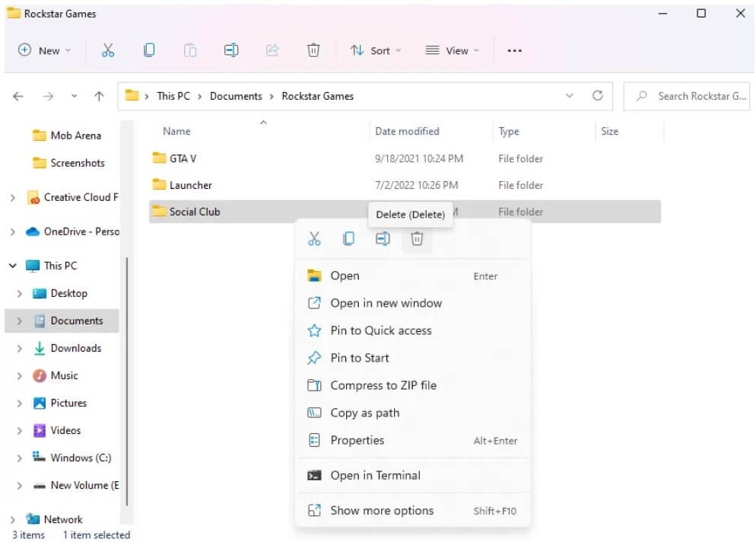
Task: Open the Sort options dropdown
Action: pos(376,50)
